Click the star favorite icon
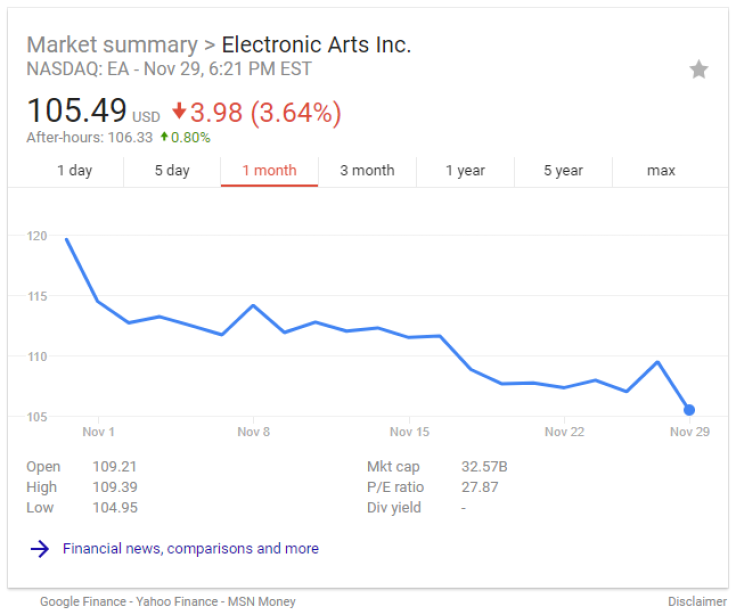Viewport: 736px width, 615px height. click(x=698, y=69)
